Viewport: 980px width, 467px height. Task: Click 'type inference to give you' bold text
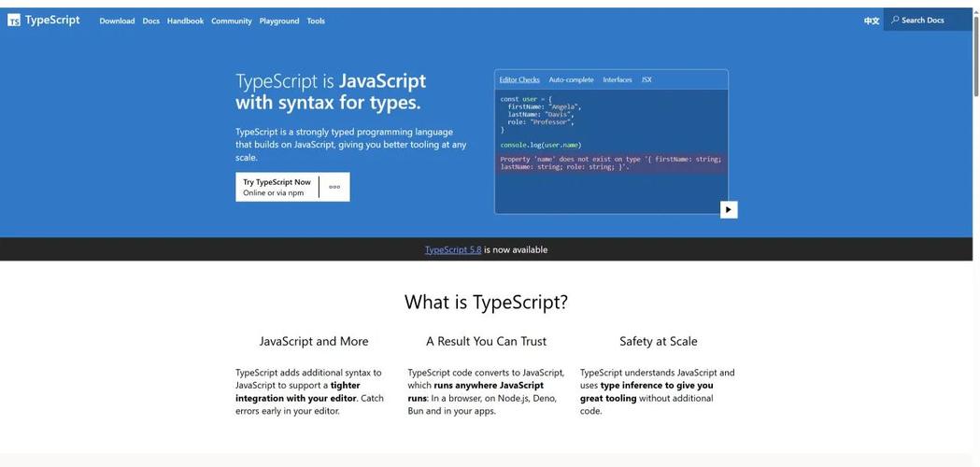point(657,385)
